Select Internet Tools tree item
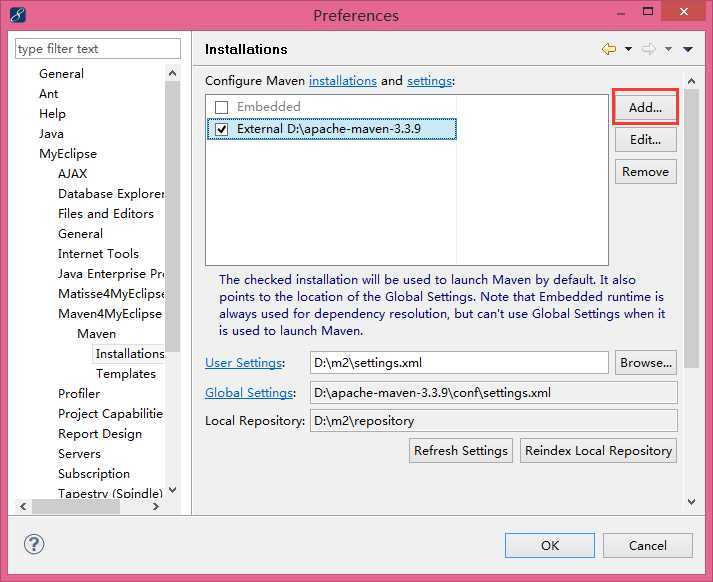This screenshot has width=713, height=582. (98, 254)
